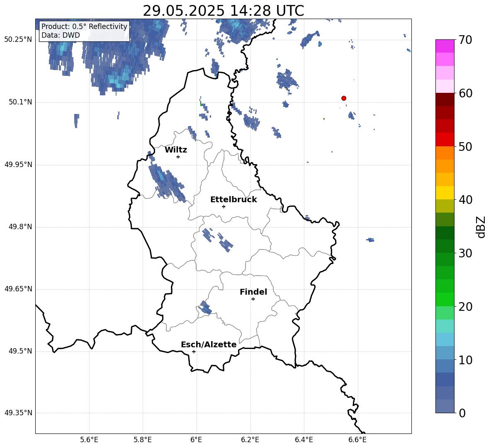This screenshot has width=491, height=448.
Task: Click the "Esch/Alzette" label
Action: (x=209, y=344)
